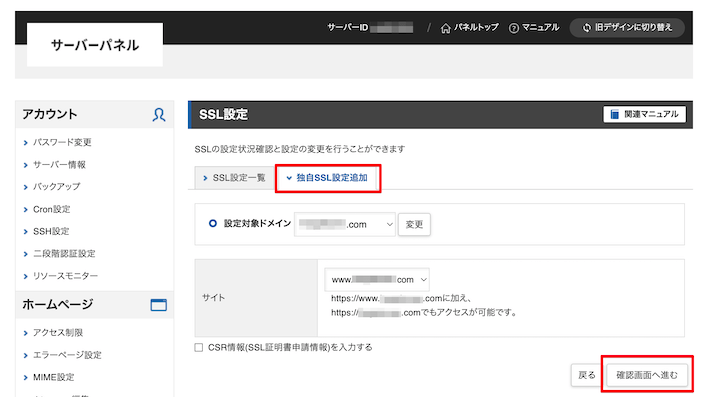Open サーバー情報 in the sidebar
The height and width of the screenshot is (397, 710).
(x=59, y=165)
